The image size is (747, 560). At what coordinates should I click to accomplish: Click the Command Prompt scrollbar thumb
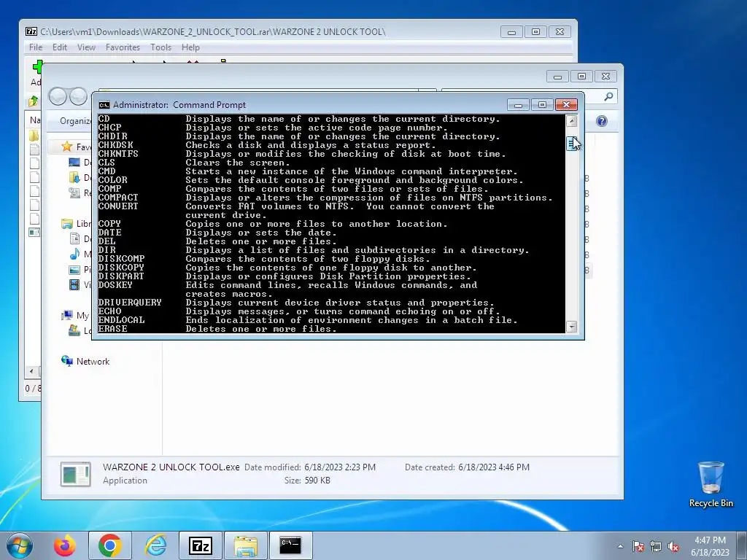[x=571, y=143]
